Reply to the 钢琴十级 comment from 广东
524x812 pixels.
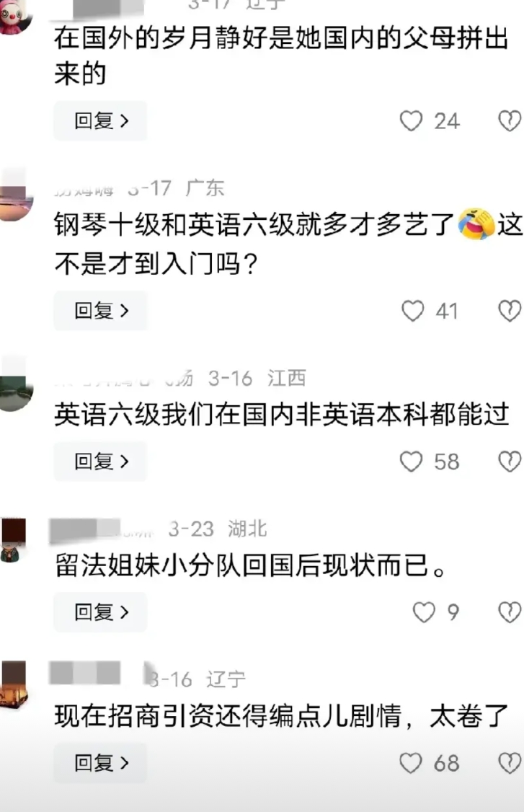(x=100, y=311)
